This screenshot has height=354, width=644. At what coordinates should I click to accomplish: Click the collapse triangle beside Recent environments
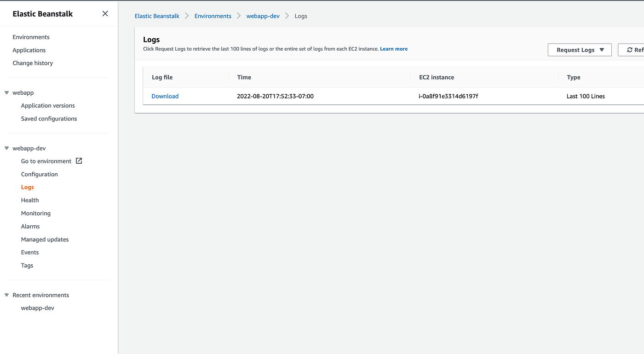6,295
